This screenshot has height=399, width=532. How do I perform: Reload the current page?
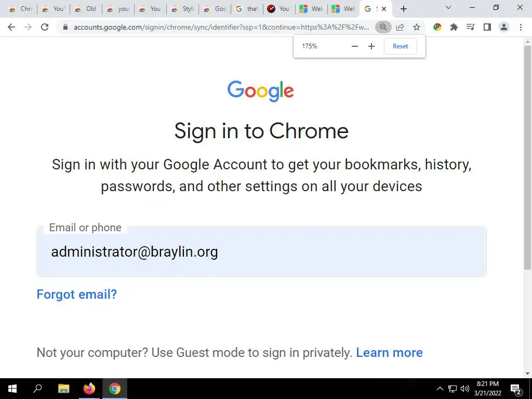(45, 27)
